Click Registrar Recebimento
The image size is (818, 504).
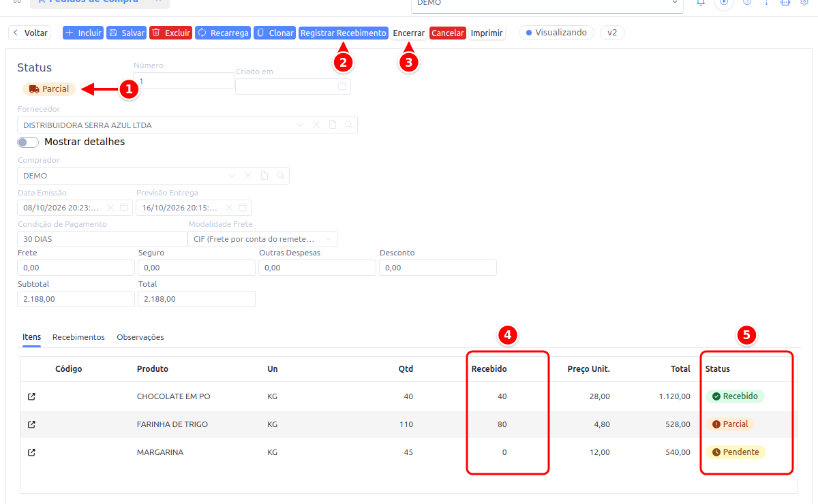pos(344,33)
